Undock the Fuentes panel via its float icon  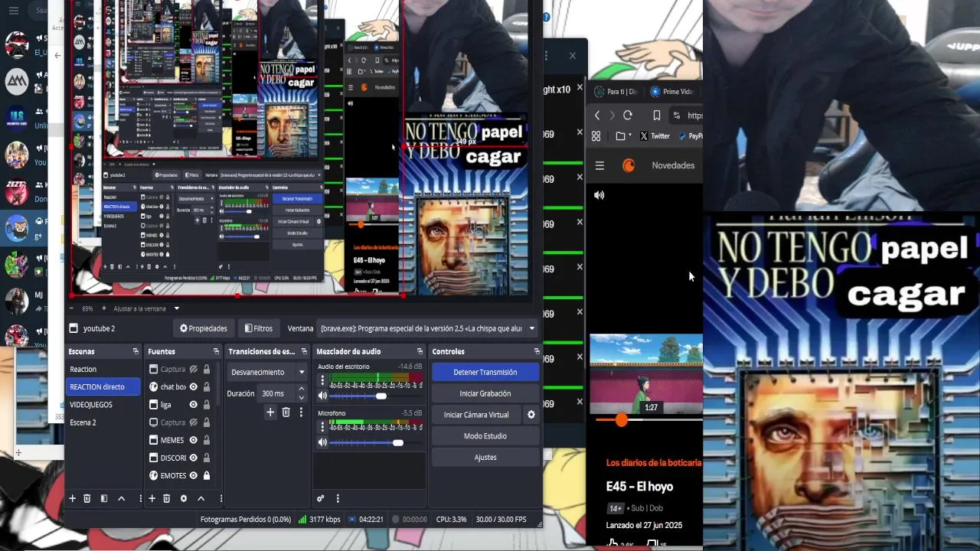pyautogui.click(x=215, y=351)
